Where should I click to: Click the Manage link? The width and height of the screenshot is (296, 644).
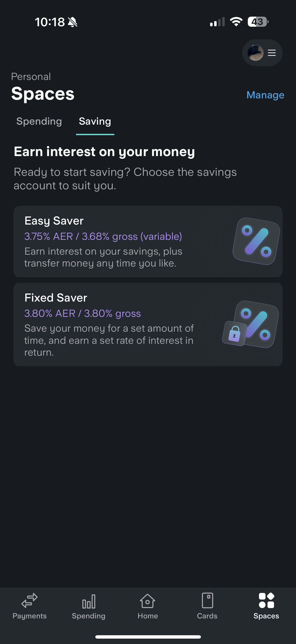tap(265, 95)
